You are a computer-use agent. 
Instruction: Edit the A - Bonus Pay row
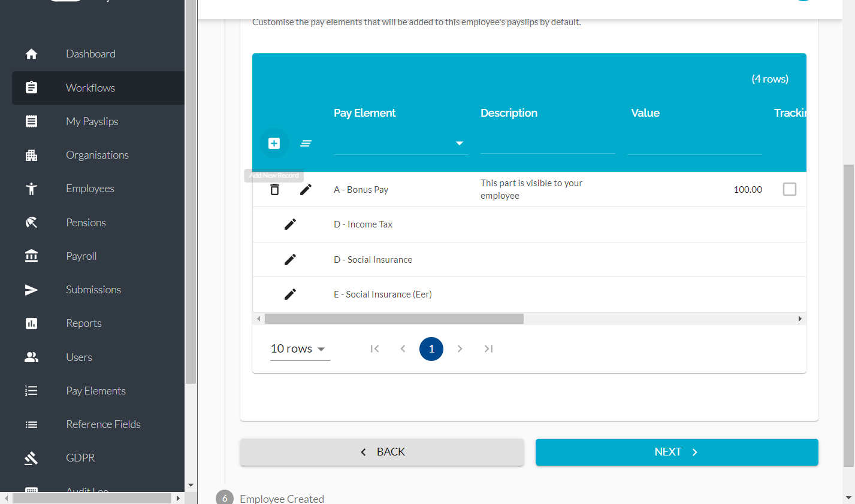point(306,189)
